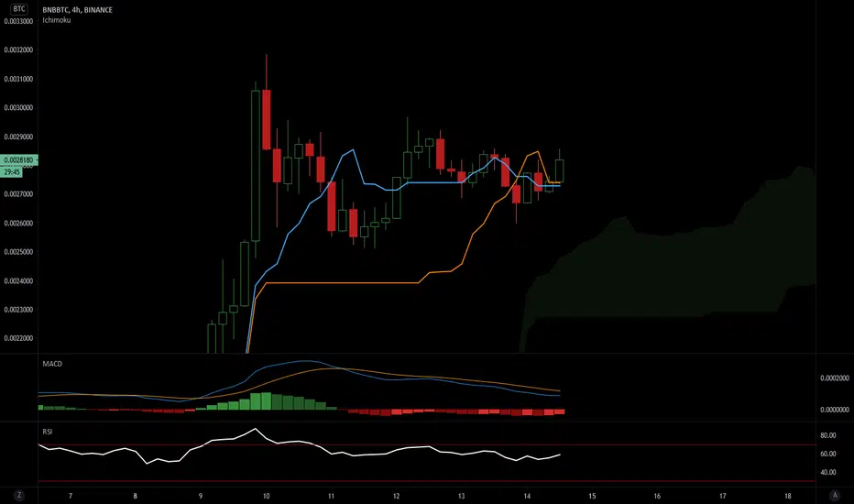Image resolution: width=854 pixels, height=504 pixels.
Task: Click date label 14 on time axis
Action: coord(527,496)
